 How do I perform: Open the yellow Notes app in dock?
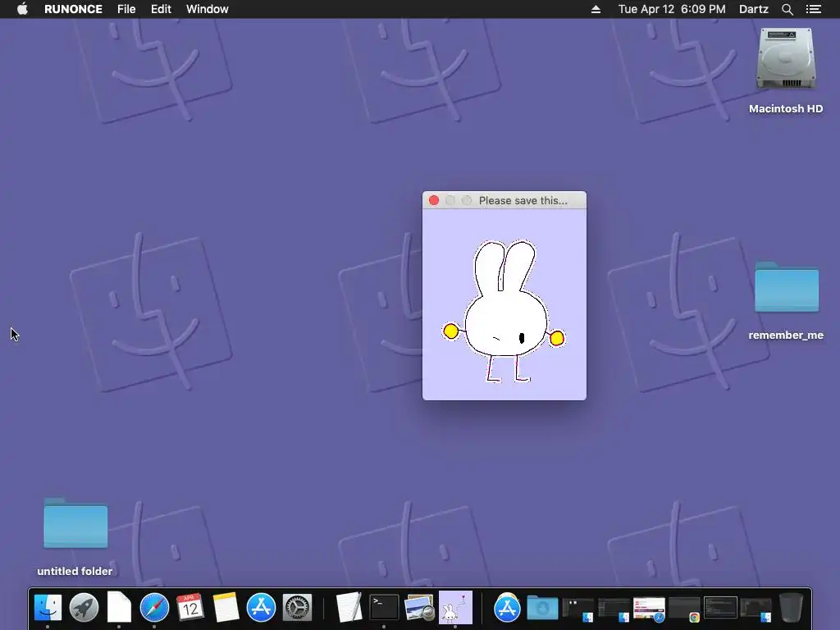226,608
